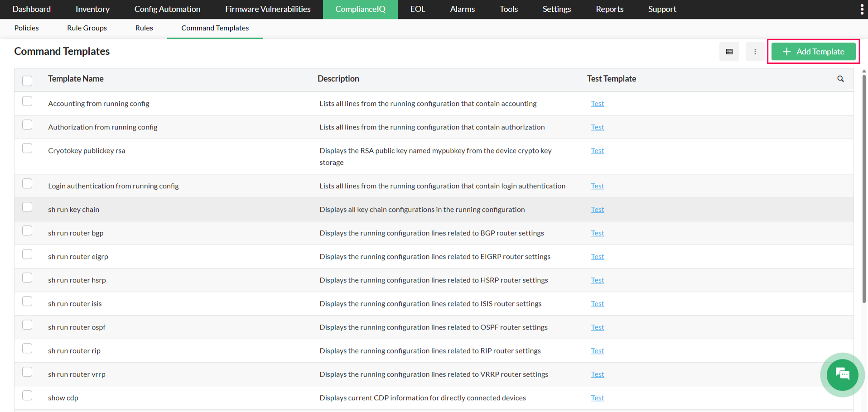Toggle the select-all checkbox in header
Screen dimensions: 868x412
27,81
